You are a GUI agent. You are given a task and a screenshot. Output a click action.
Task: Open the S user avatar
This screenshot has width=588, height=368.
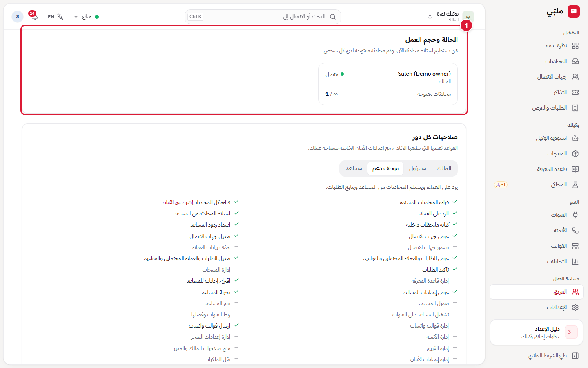click(x=18, y=17)
